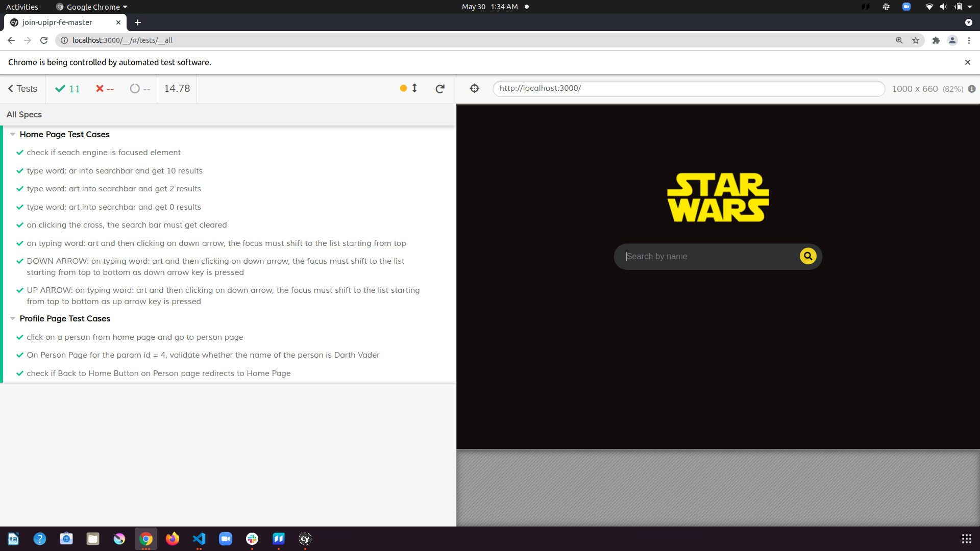Open Visual Studio Code from dock
This screenshot has height=551, width=980.
(x=199, y=539)
